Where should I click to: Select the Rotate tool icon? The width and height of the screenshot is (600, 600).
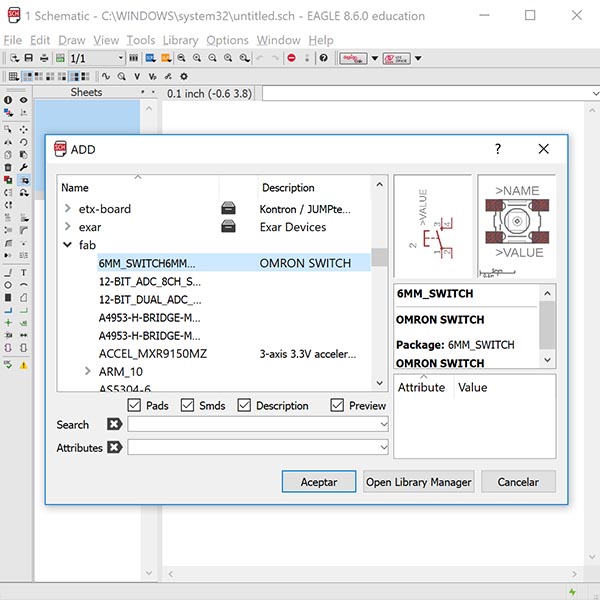click(x=23, y=142)
